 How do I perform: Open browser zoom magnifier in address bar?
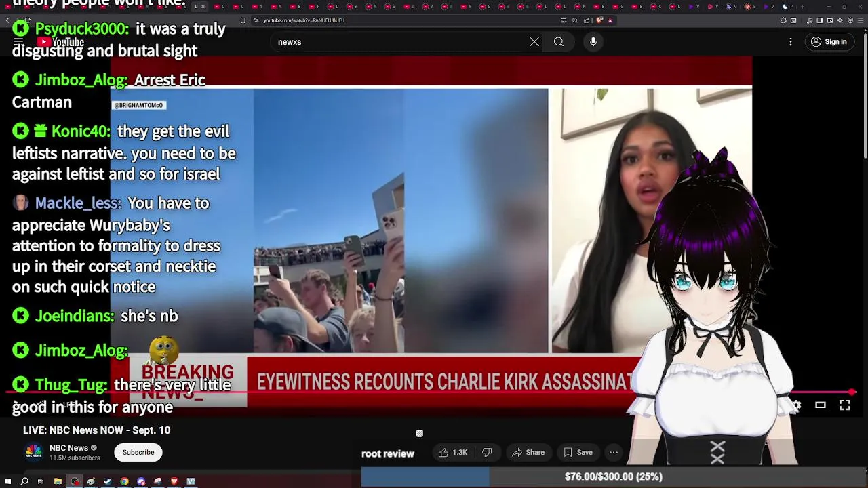tap(575, 20)
